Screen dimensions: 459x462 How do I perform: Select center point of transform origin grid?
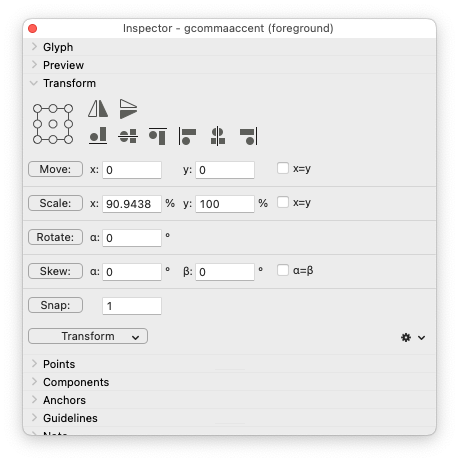[53, 124]
